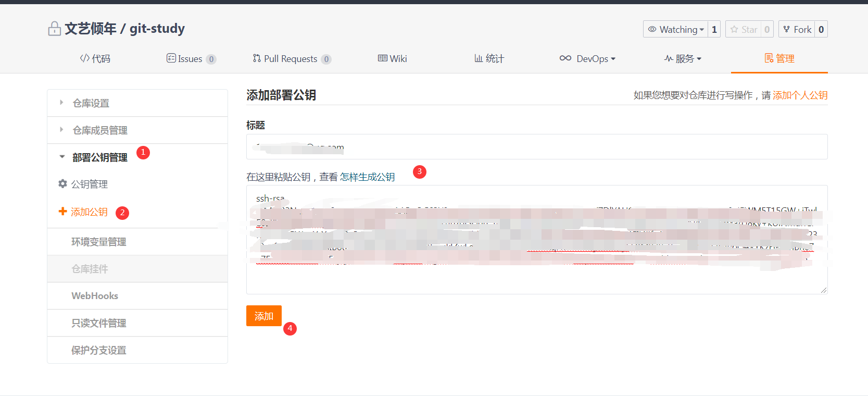868x396 pixels.
Task: Click the plus icon next to 添加公钥
Action: 63,211
